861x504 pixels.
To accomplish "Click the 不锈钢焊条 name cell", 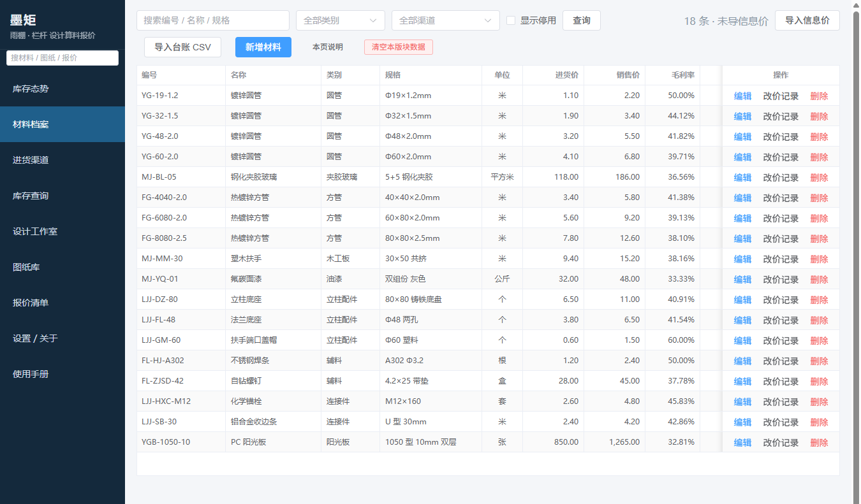I will coord(274,361).
